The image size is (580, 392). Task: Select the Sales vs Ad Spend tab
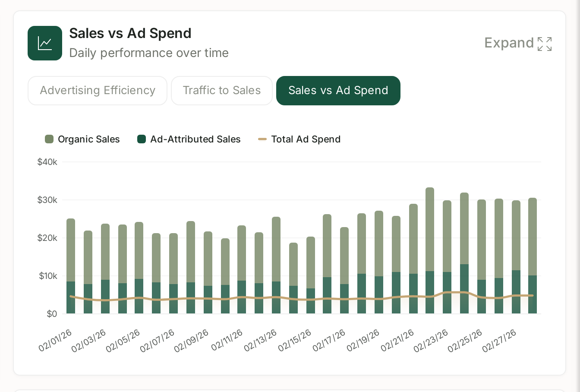[338, 91]
